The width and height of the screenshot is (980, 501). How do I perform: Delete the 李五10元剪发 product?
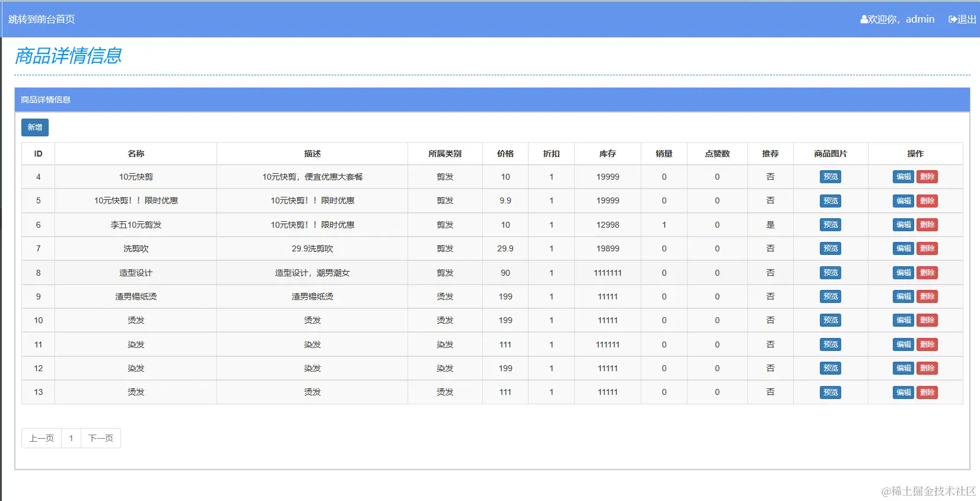pos(927,225)
